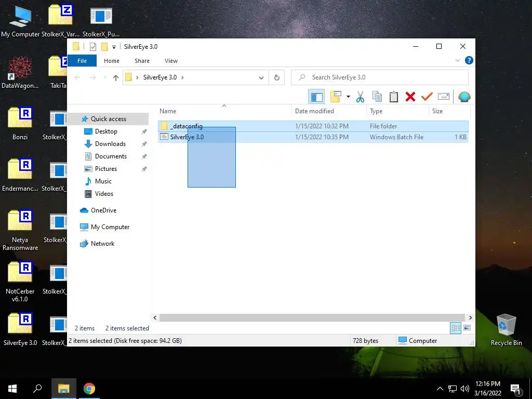Open Network in the navigation pane
Viewport: 532px width, 399px height.
point(102,244)
